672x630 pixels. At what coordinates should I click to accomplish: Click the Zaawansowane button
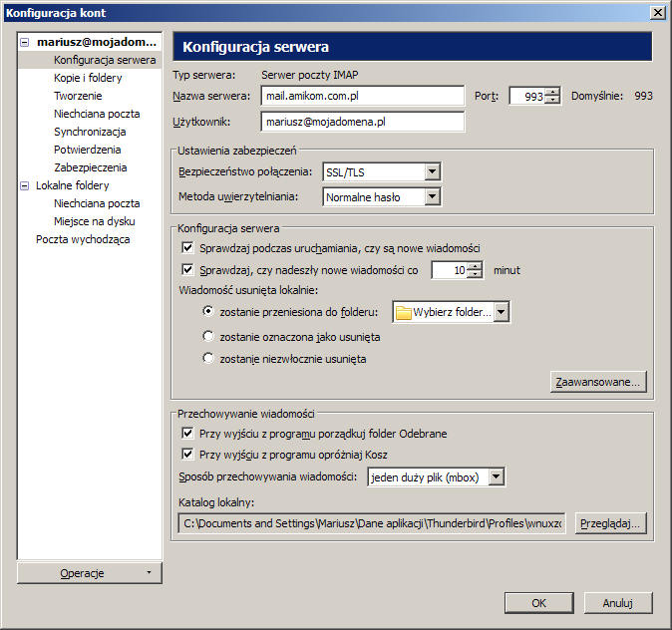click(598, 382)
